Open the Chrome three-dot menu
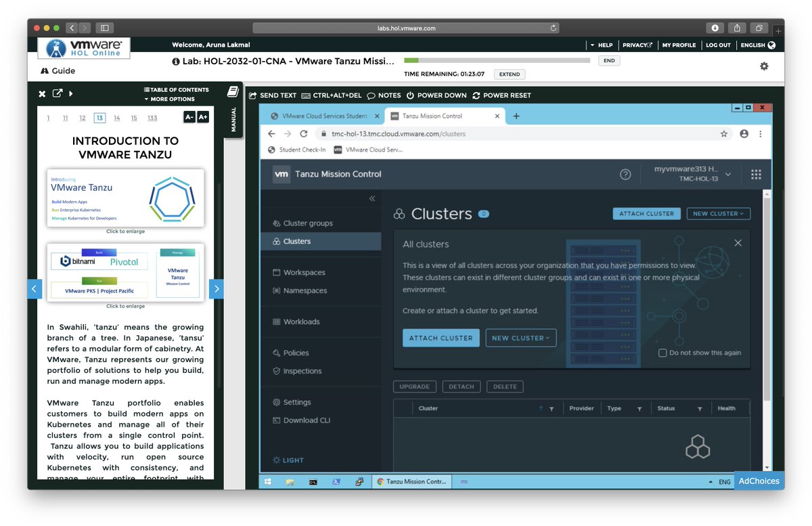Image resolution: width=812 pixels, height=526 pixels. [x=762, y=134]
